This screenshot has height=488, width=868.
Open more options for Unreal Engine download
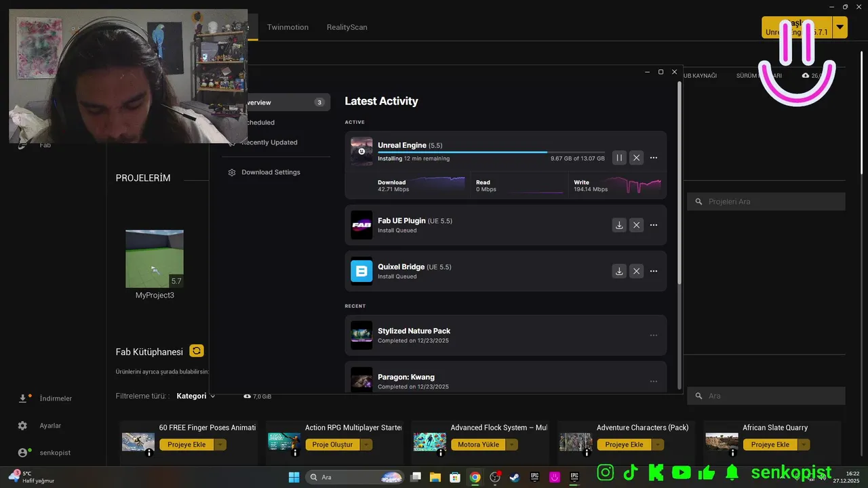(x=654, y=158)
